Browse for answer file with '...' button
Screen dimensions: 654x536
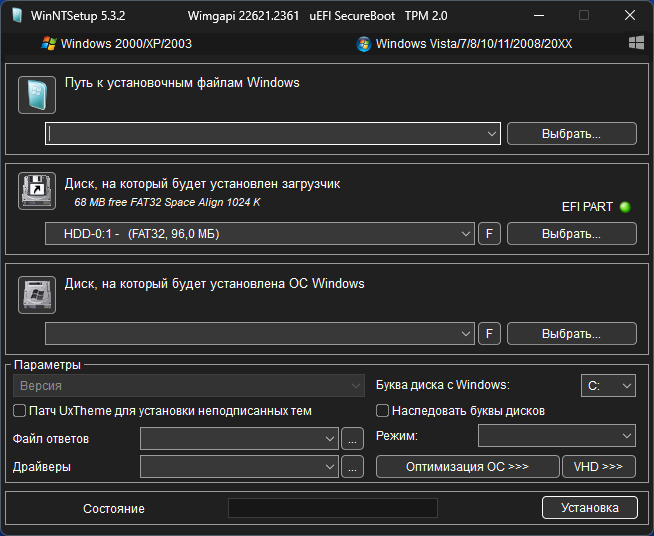point(352,438)
